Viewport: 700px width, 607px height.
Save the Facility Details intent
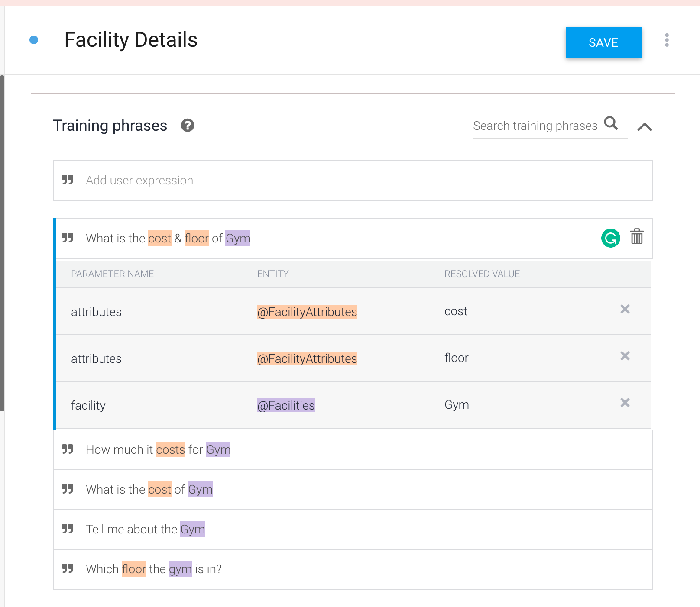[603, 42]
